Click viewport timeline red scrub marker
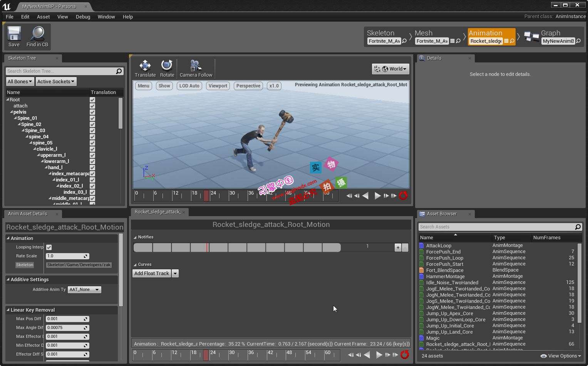The height and width of the screenshot is (366, 588). pyautogui.click(x=206, y=196)
